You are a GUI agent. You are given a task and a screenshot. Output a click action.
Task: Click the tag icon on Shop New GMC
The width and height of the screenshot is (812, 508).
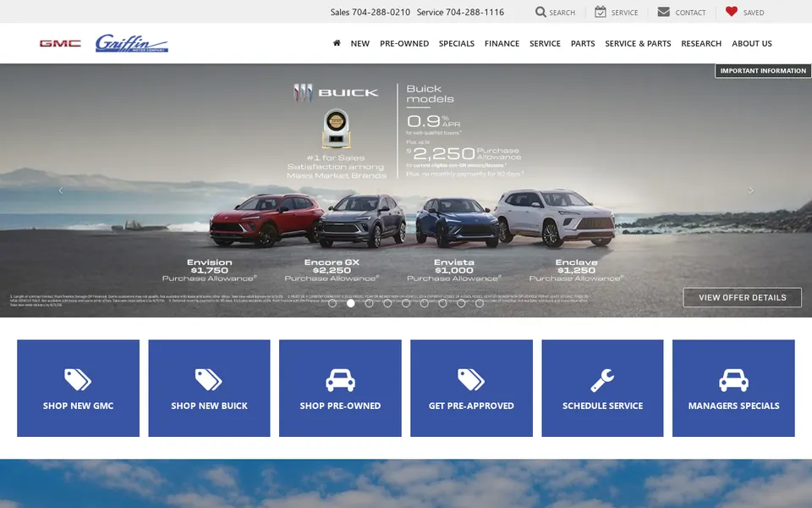tap(78, 379)
